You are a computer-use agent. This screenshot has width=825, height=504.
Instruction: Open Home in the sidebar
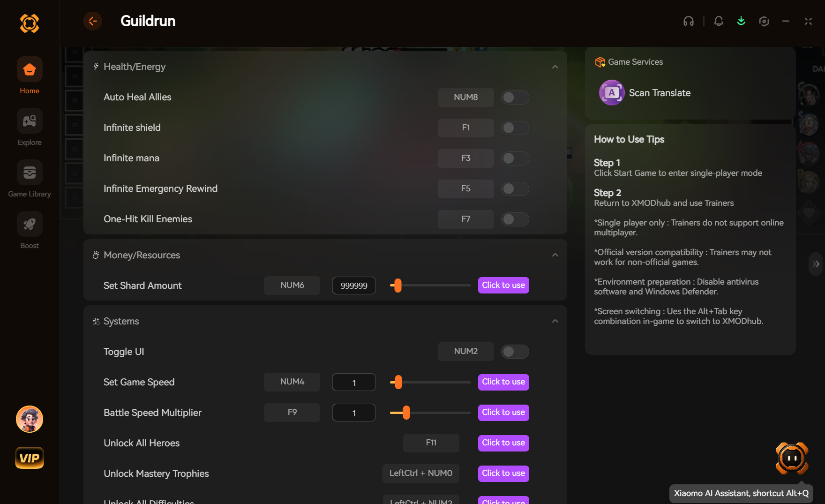(x=30, y=76)
